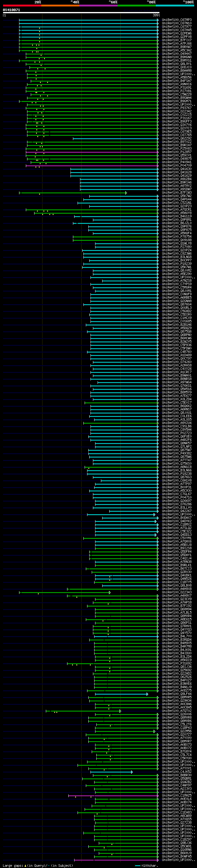Select hit label UniRef100_O22342
Screen dimensions: 197x868
click(x=177, y=111)
